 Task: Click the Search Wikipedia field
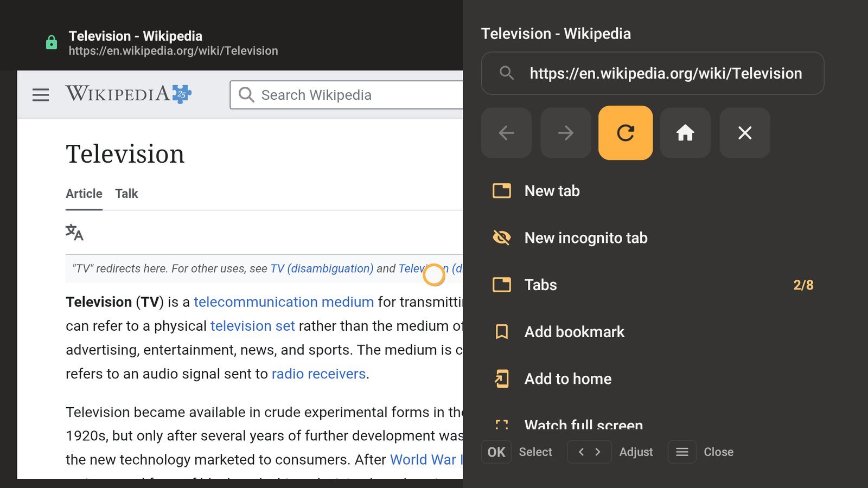point(347,95)
